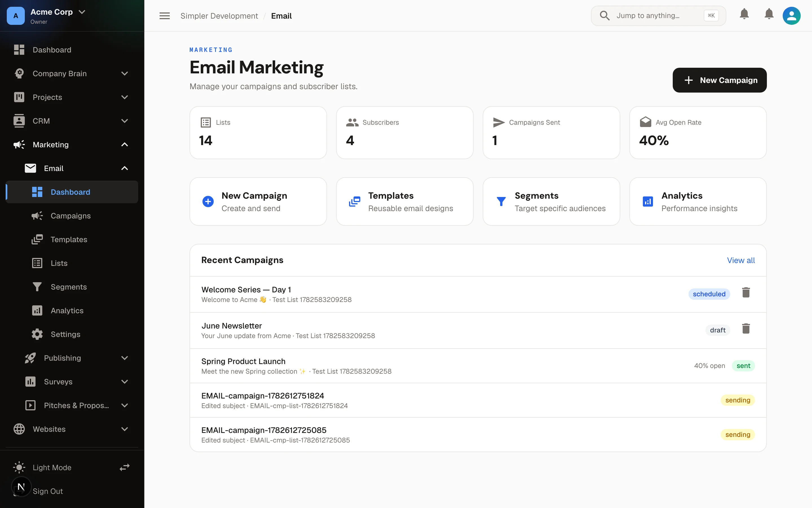The width and height of the screenshot is (812, 508).
Task: Click the blue plus icon on New Campaign card
Action: coord(208,202)
